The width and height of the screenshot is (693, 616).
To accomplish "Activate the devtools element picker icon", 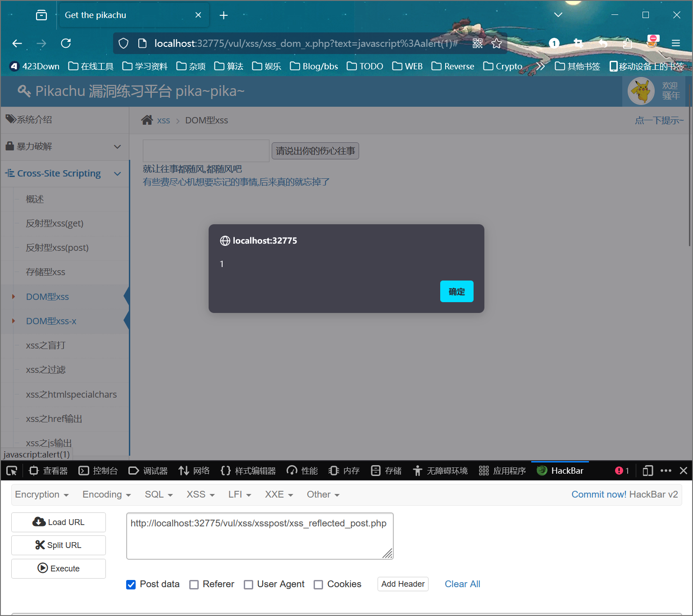I will tap(12, 471).
